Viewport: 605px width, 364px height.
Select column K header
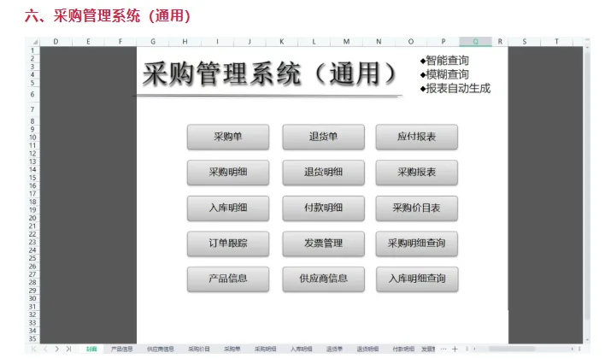point(282,42)
